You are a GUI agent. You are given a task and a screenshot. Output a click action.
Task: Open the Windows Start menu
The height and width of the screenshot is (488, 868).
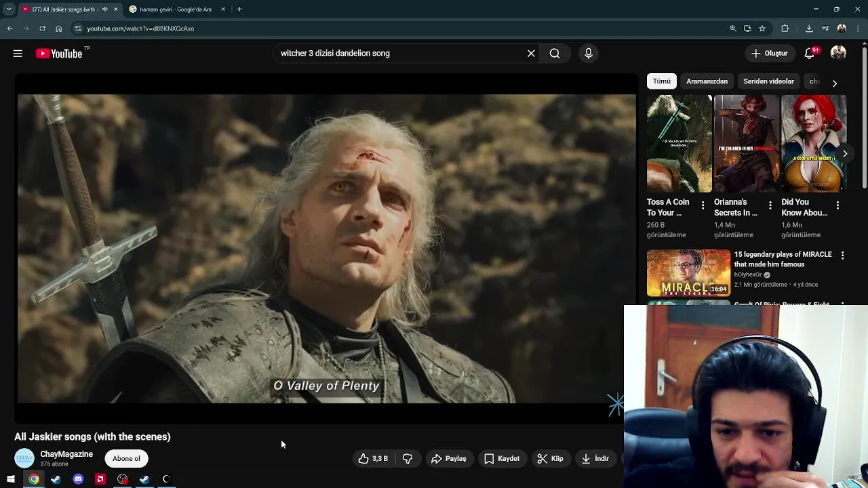point(11,479)
